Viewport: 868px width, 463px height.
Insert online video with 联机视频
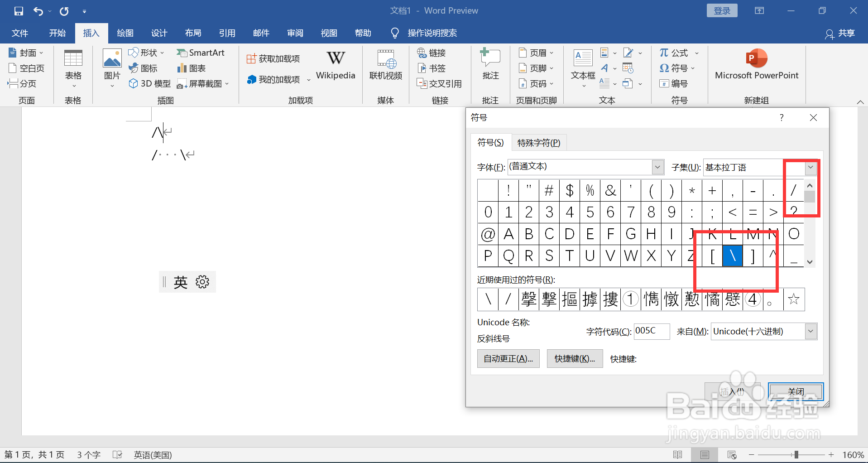385,66
